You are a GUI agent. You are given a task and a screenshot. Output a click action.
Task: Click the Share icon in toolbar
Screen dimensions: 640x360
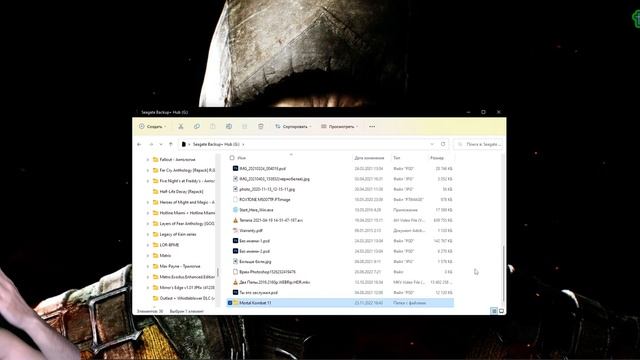244,127
